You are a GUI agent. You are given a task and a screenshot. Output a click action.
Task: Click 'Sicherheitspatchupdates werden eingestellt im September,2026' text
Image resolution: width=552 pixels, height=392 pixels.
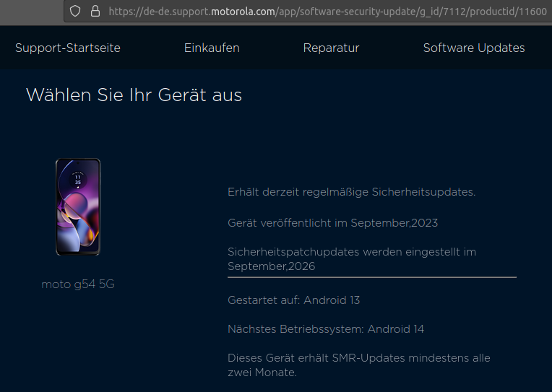[352, 259]
